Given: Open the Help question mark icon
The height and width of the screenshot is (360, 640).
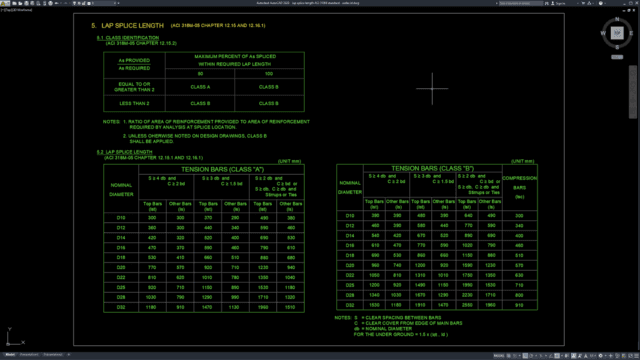Looking at the screenshot, I should 600,3.
